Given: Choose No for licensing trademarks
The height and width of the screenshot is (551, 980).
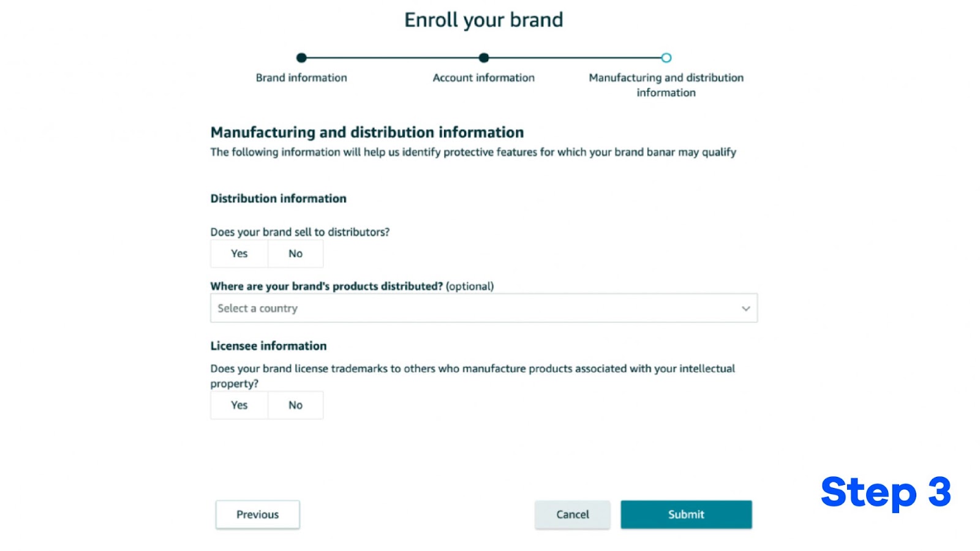Looking at the screenshot, I should click(x=295, y=405).
